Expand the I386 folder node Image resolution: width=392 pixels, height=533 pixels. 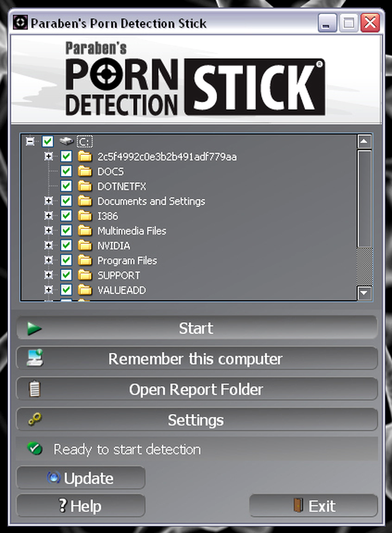tap(49, 216)
